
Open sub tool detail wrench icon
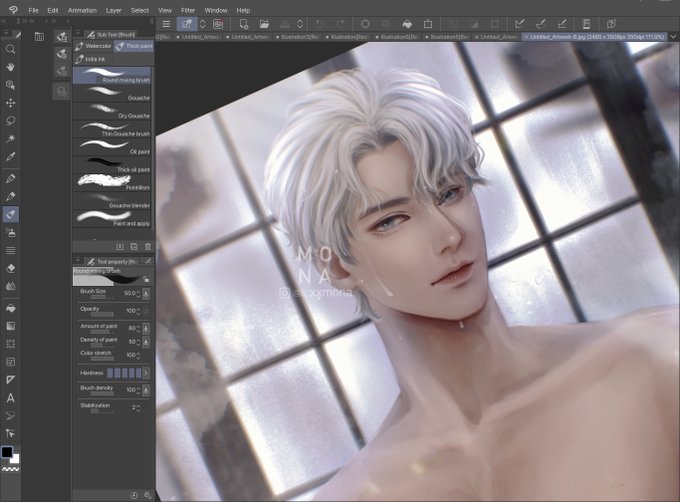pos(147,495)
